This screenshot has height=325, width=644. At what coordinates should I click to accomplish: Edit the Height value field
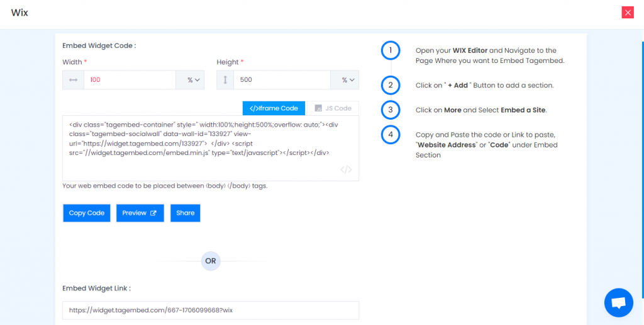pyautogui.click(x=282, y=80)
